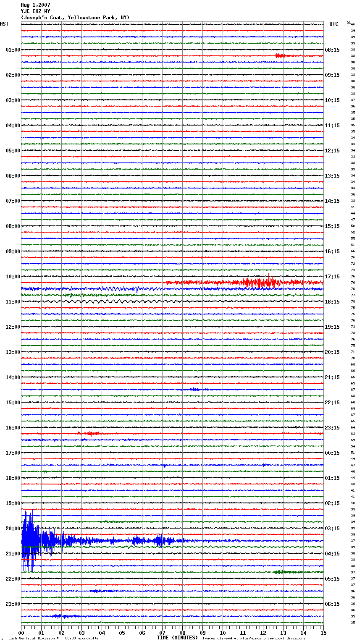Click minute tick label 10 on time axis
The height and width of the screenshot is (644, 357).
pos(223,633)
